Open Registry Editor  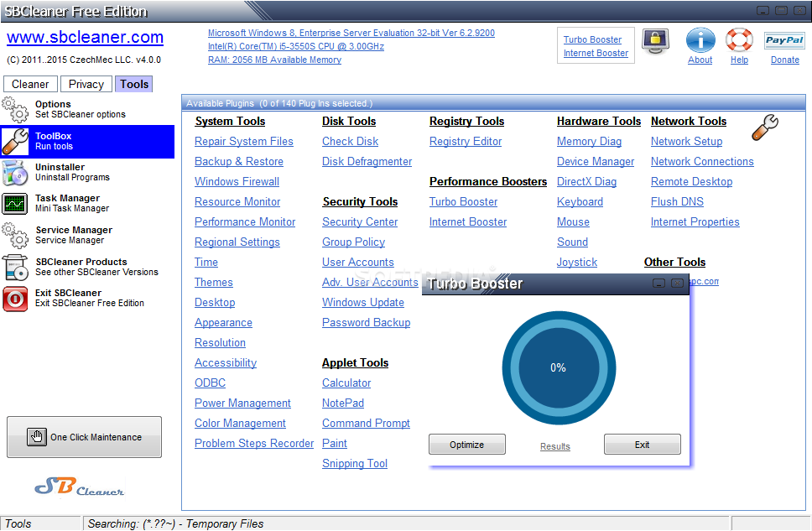(x=466, y=142)
